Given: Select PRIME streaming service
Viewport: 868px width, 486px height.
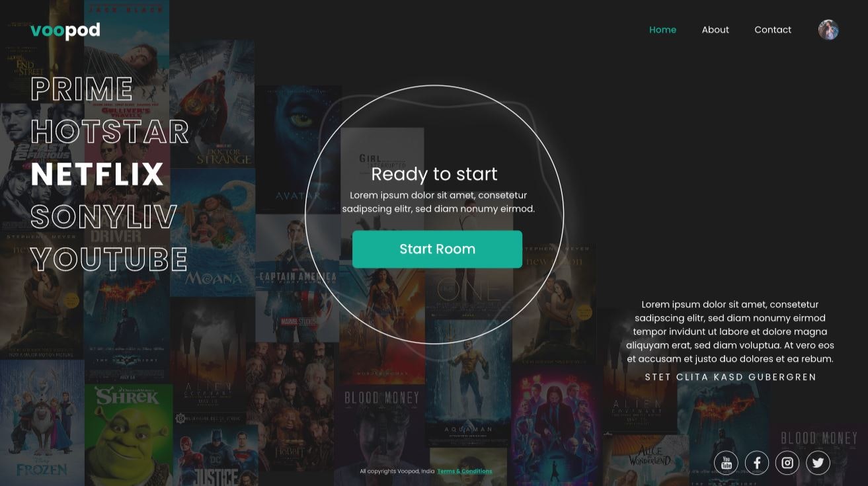Looking at the screenshot, I should pos(82,89).
